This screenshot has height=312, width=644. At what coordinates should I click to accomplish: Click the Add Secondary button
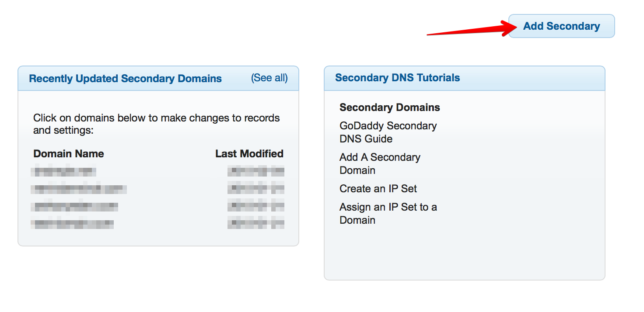point(561,26)
